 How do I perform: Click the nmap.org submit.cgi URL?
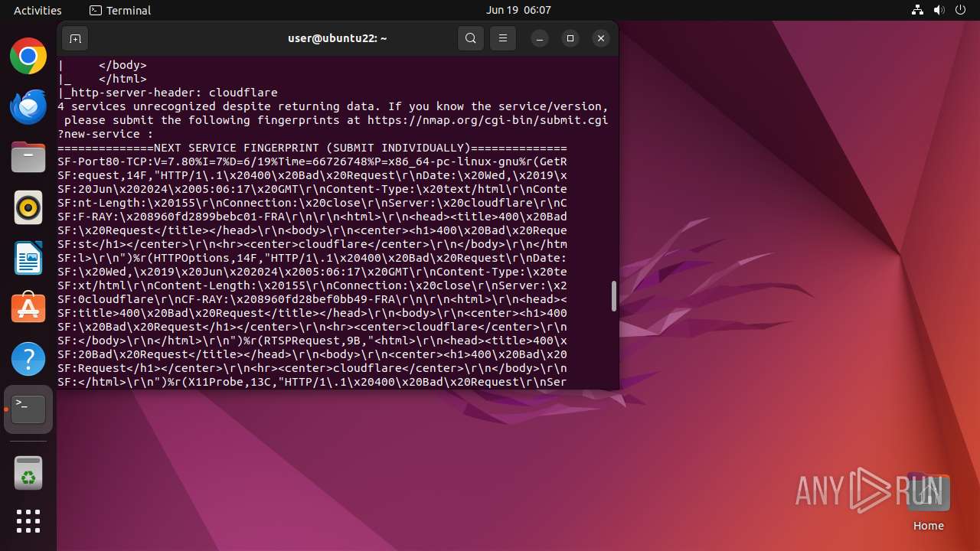tap(488, 120)
